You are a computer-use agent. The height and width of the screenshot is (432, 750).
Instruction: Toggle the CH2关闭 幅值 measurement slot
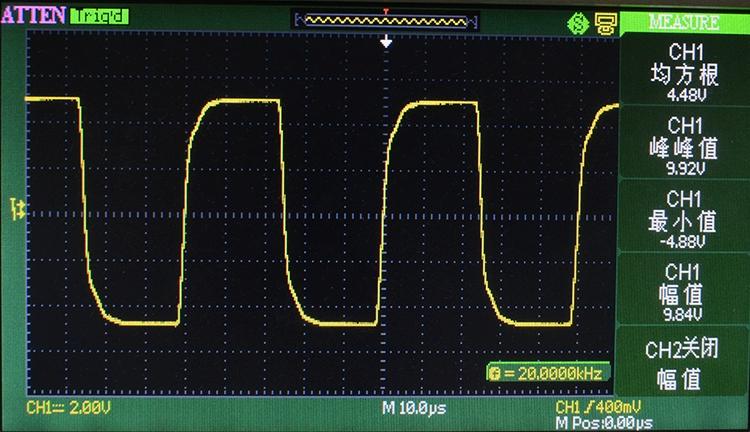click(x=684, y=362)
